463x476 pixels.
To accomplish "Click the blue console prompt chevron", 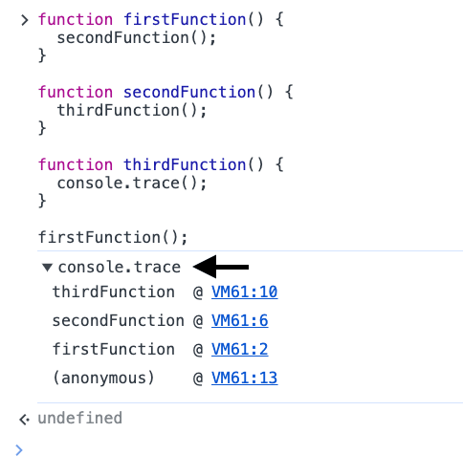I will (19, 450).
